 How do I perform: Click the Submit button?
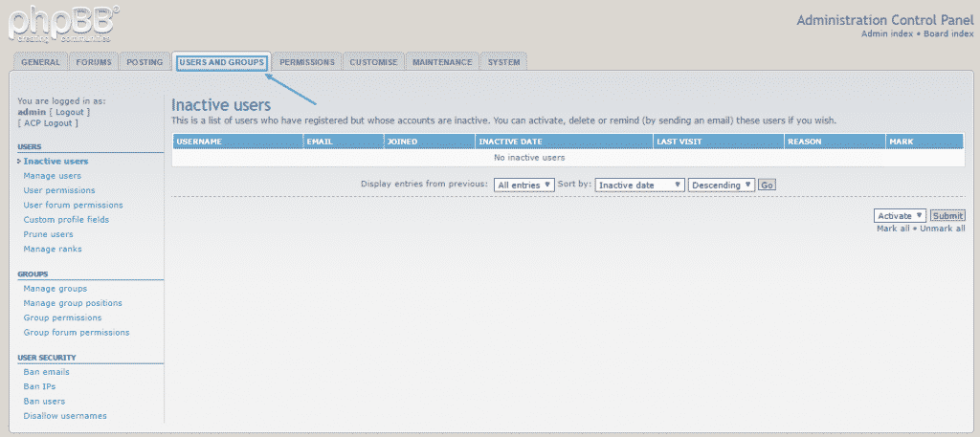(947, 216)
